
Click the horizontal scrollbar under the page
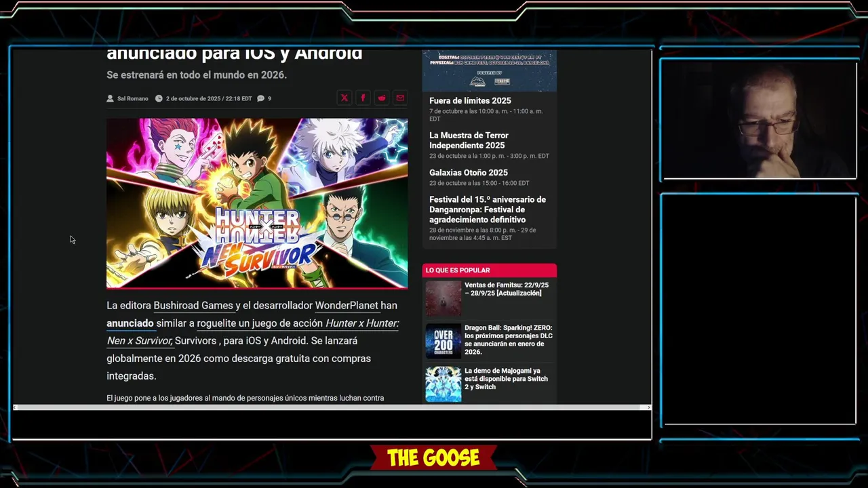click(332, 407)
